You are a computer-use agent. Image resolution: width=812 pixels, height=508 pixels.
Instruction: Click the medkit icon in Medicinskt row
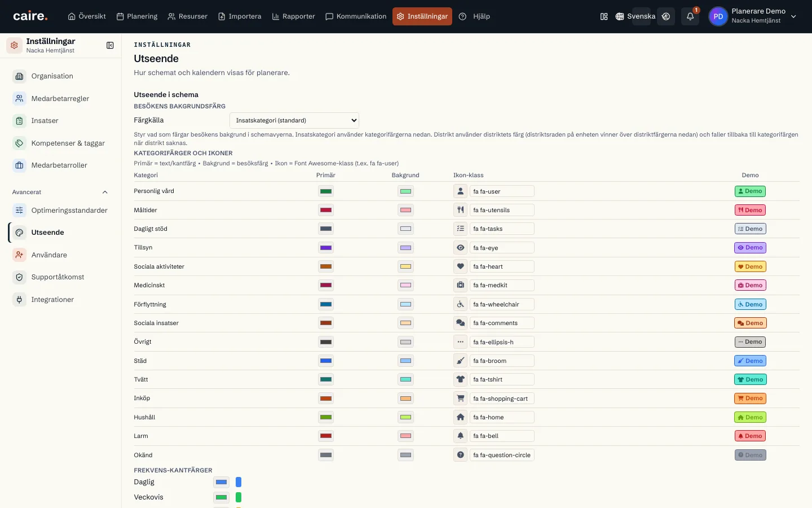click(461, 285)
